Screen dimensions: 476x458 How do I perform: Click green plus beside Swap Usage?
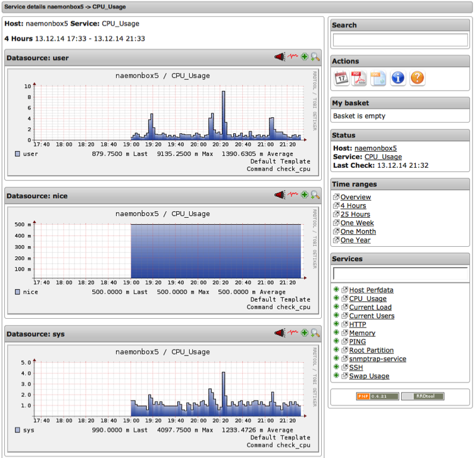pyautogui.click(x=336, y=376)
